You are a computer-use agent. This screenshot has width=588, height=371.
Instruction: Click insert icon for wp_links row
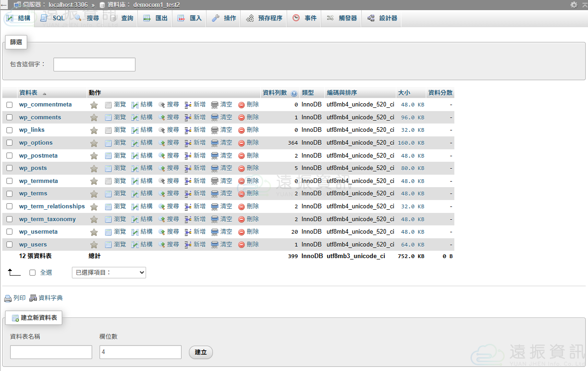pyautogui.click(x=188, y=130)
